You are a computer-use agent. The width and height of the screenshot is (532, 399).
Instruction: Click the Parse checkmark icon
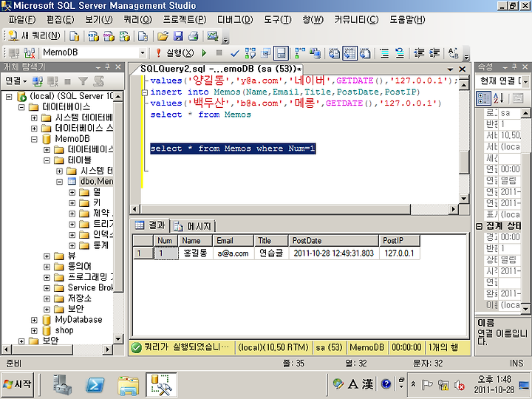click(234, 53)
